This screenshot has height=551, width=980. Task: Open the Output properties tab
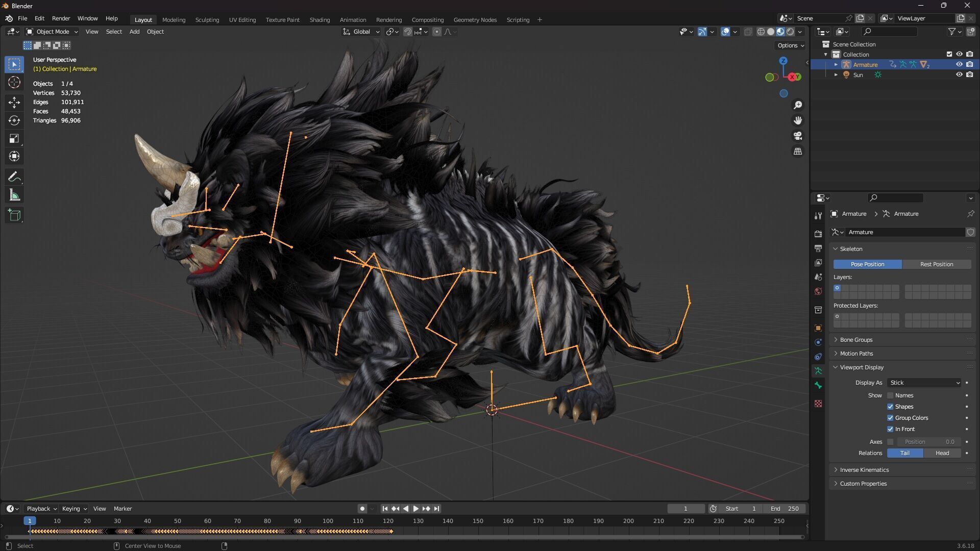(x=818, y=248)
